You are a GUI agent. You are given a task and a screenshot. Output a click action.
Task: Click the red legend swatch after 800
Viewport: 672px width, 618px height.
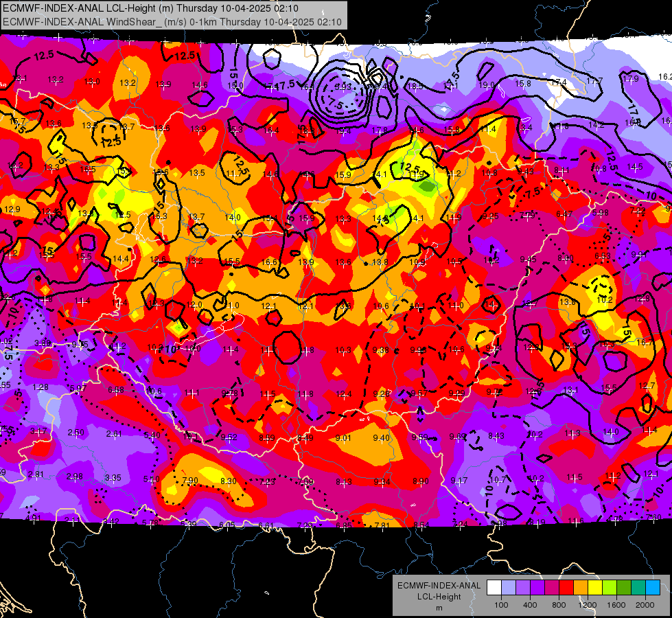[566, 588]
